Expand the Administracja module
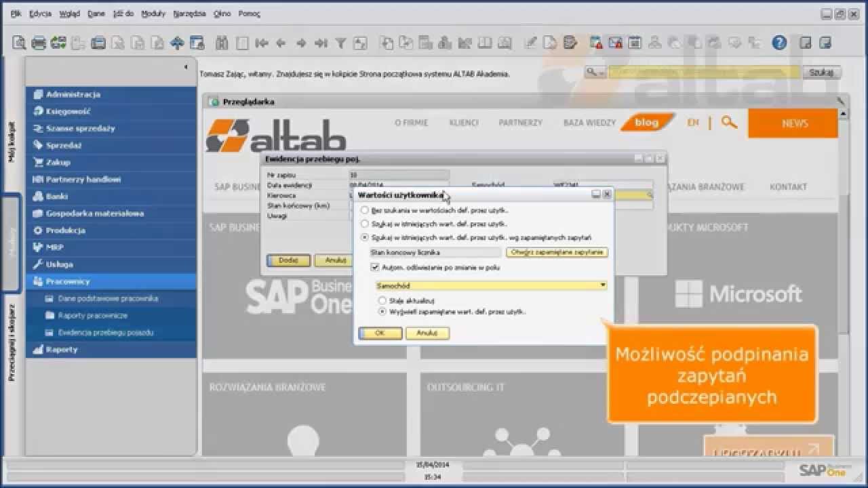The height and width of the screenshot is (488, 868). pos(112,94)
